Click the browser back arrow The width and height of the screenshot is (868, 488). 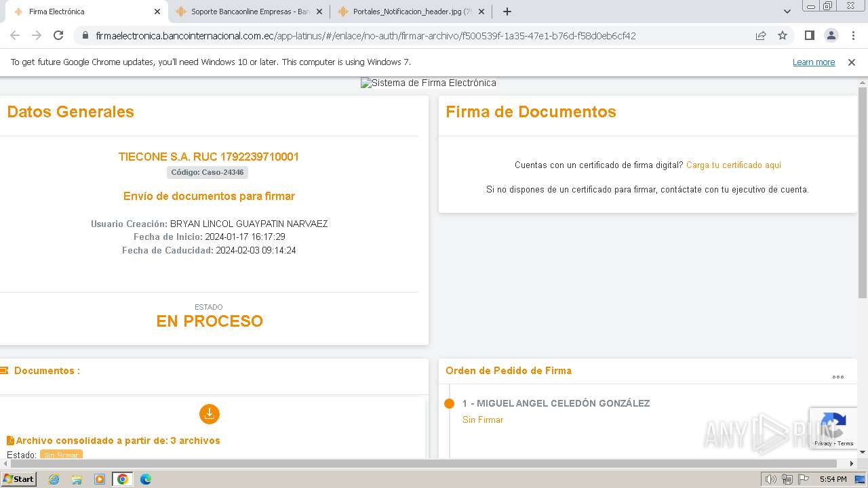coord(15,35)
